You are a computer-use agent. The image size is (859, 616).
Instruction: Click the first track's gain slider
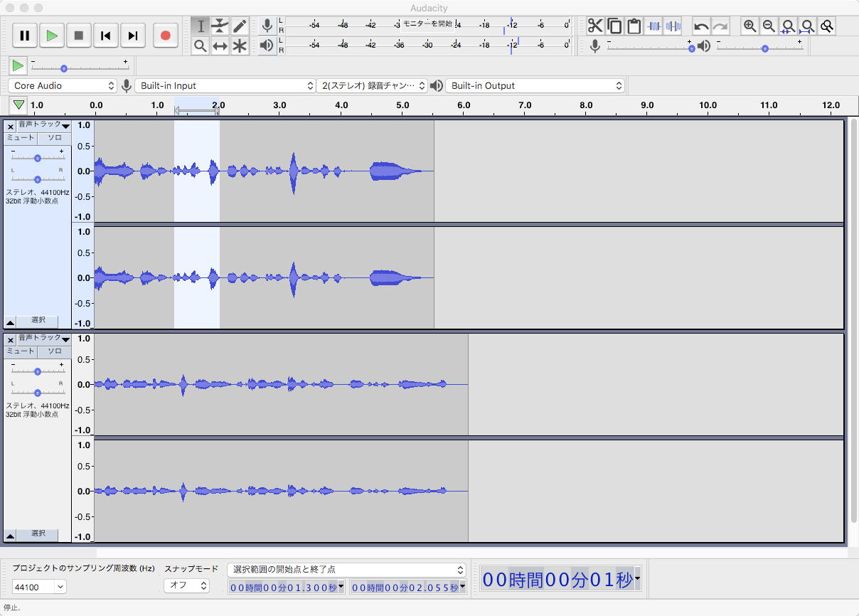point(37,158)
